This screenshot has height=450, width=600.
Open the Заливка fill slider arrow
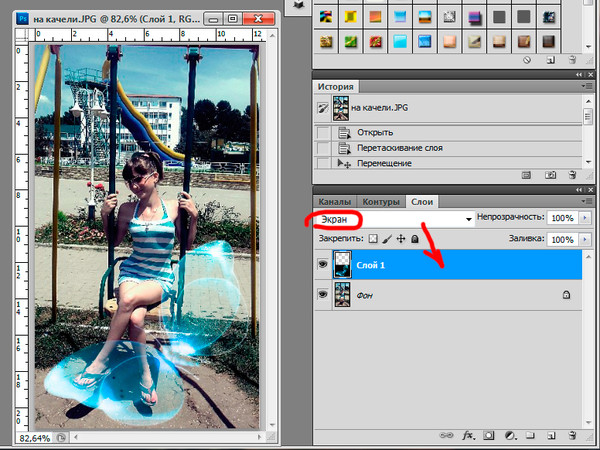pyautogui.click(x=585, y=240)
